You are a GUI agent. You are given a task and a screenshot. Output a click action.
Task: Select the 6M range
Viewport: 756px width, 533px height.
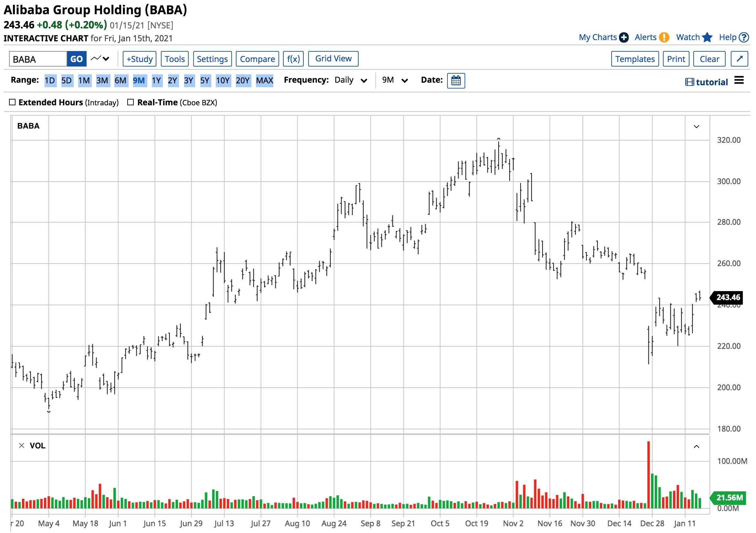pyautogui.click(x=121, y=81)
